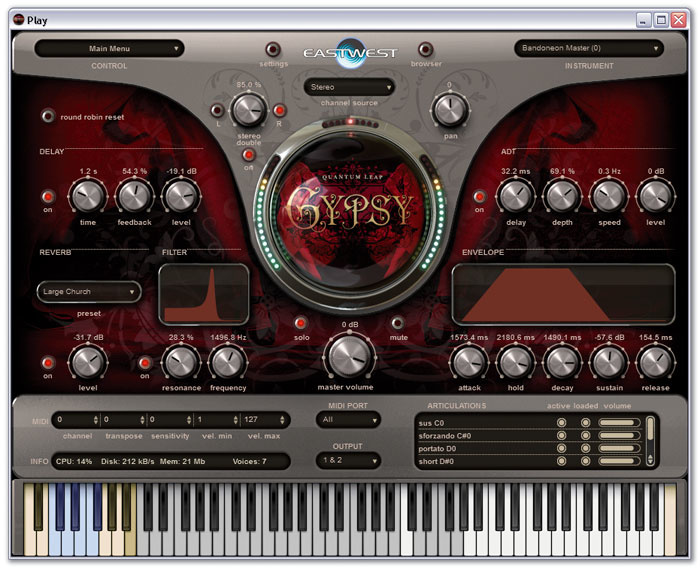
Task: Click the Play window app icon
Action: [x=18, y=20]
